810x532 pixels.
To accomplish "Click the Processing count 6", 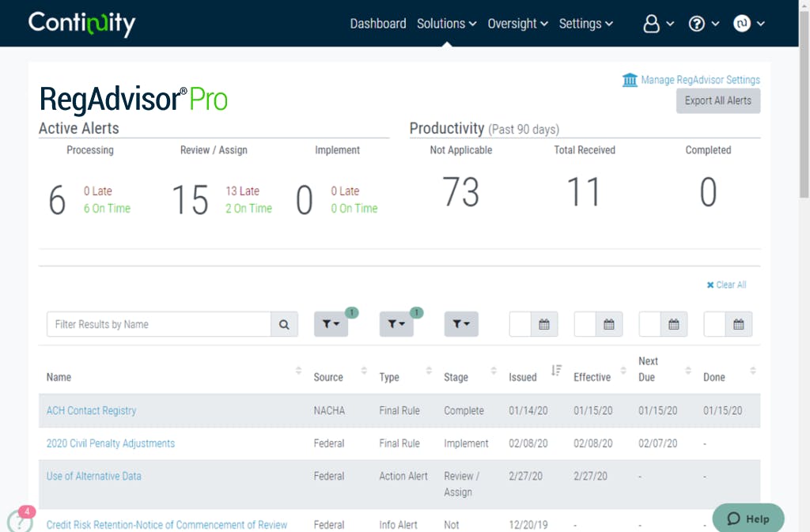I will [57, 200].
